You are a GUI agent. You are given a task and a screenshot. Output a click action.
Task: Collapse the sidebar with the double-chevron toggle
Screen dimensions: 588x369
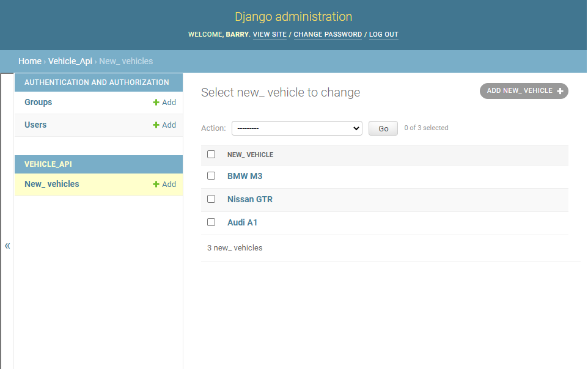(x=7, y=246)
